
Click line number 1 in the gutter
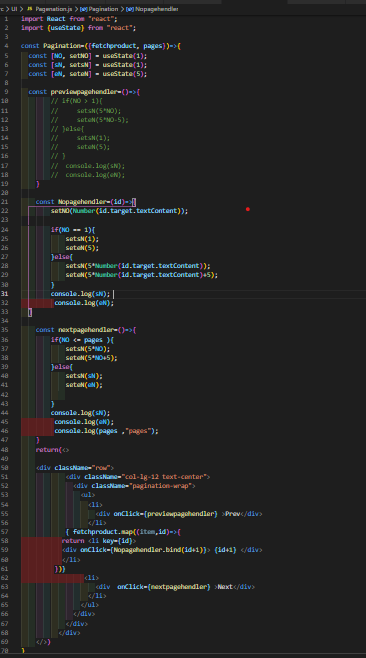coord(6,19)
